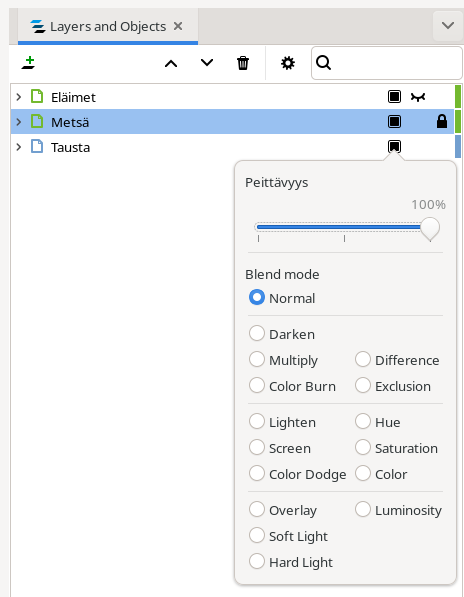The width and height of the screenshot is (464, 597).
Task: Click the blend mode icon on the Tausta layer
Action: (394, 147)
